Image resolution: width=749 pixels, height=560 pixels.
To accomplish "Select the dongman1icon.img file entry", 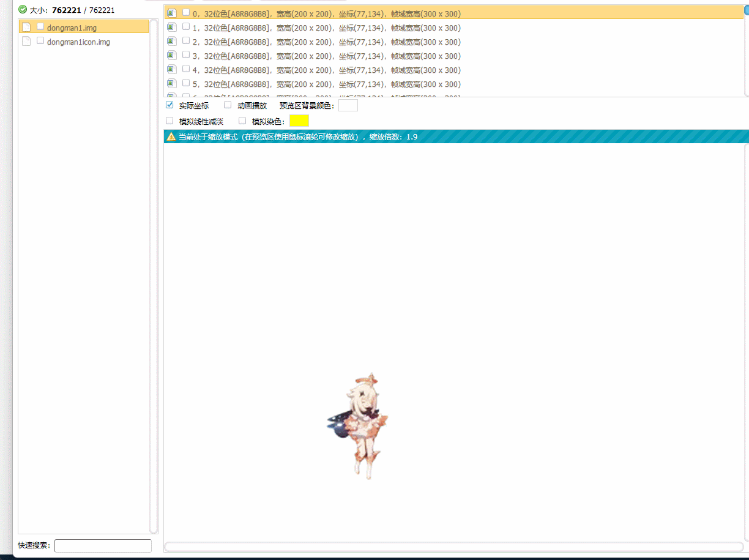I will [78, 42].
